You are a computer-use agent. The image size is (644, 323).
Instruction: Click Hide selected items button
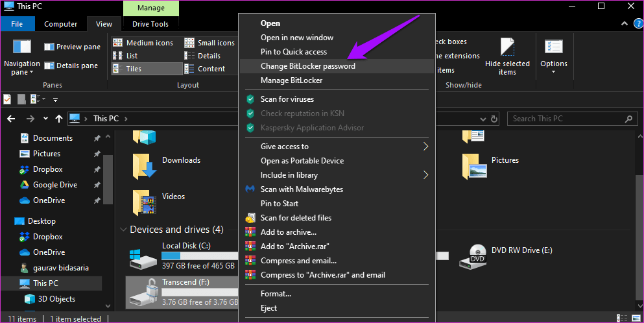[x=507, y=56]
